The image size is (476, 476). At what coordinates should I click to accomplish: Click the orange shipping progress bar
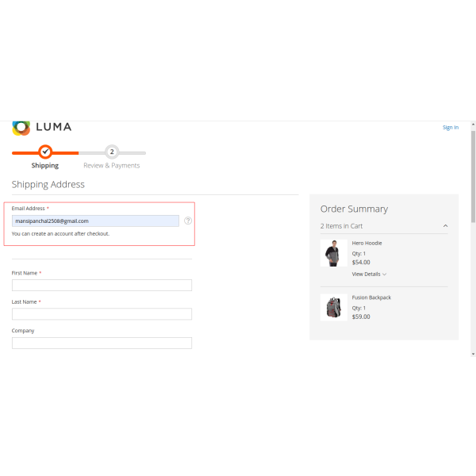click(x=65, y=152)
